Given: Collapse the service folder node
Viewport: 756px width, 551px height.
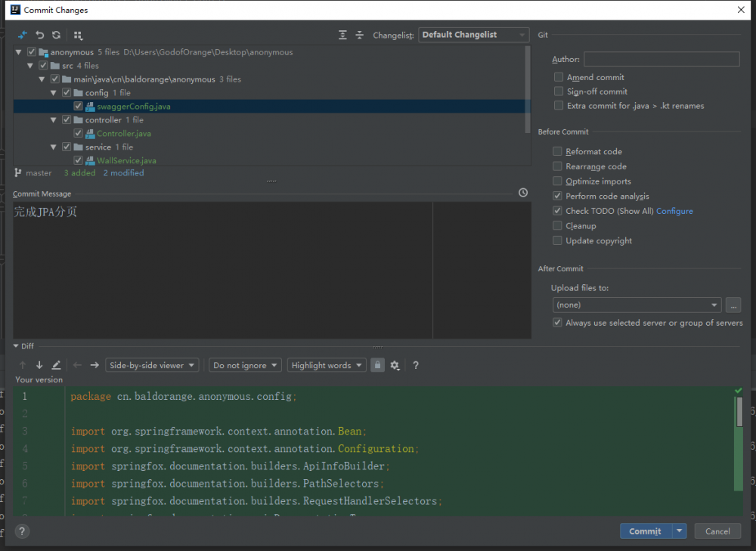Looking at the screenshot, I should tap(54, 147).
